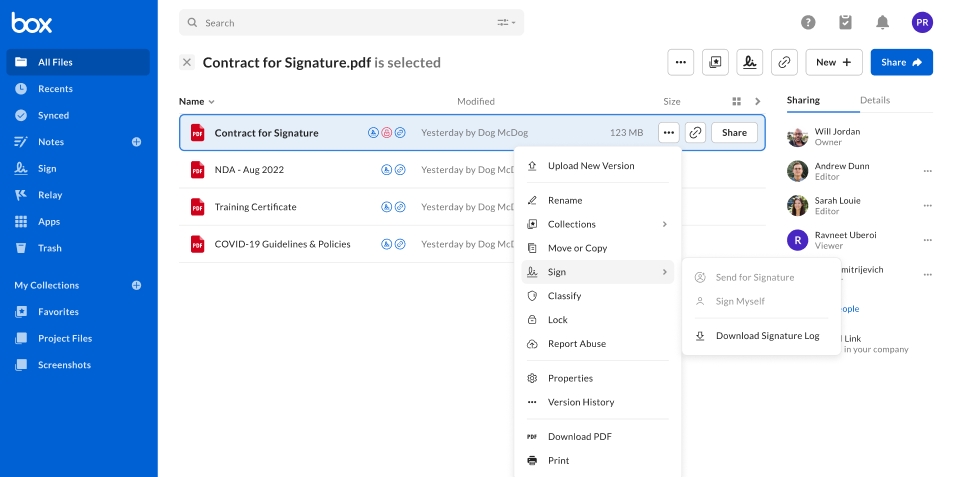Screen dimensions: 954x477
Task: Choose Version History from context menu
Action: pos(581,402)
